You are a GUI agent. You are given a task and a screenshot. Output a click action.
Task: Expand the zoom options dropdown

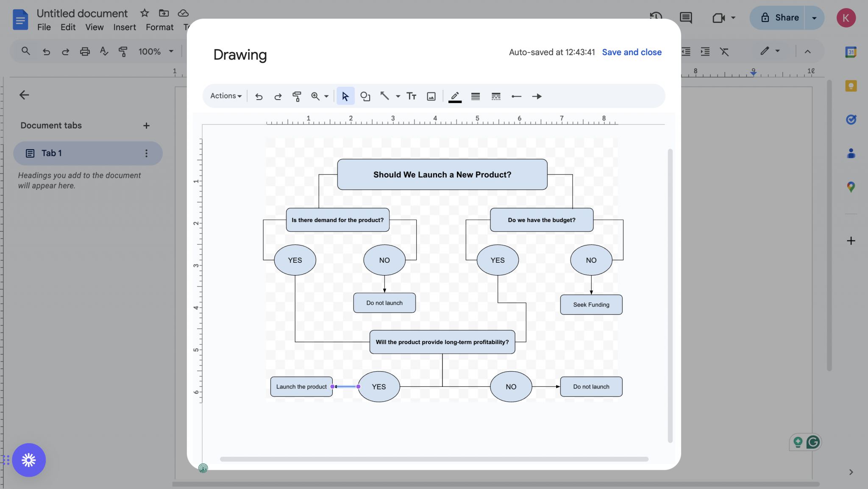(325, 96)
